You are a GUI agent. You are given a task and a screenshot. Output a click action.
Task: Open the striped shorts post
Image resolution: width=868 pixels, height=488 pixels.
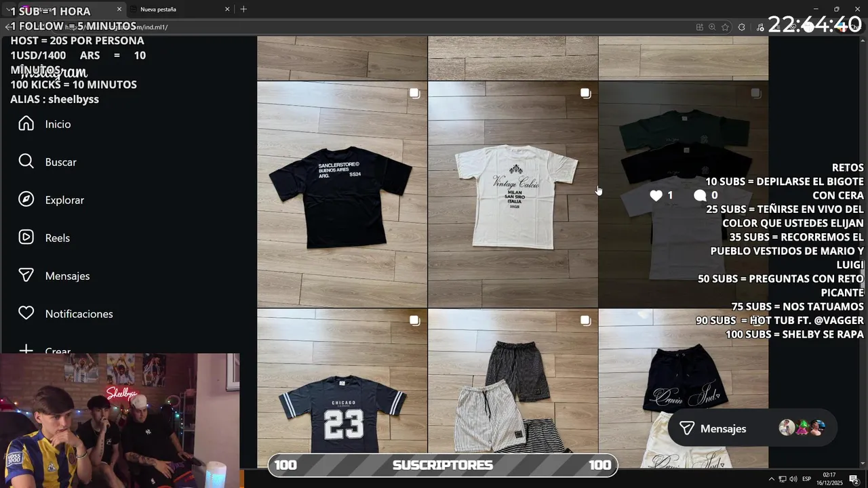coord(513,388)
